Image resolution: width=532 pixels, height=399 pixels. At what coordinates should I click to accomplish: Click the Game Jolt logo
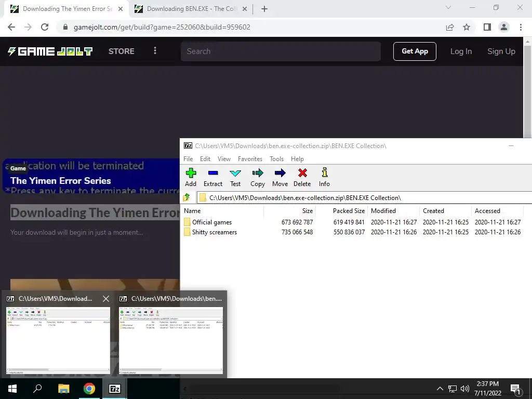click(50, 51)
